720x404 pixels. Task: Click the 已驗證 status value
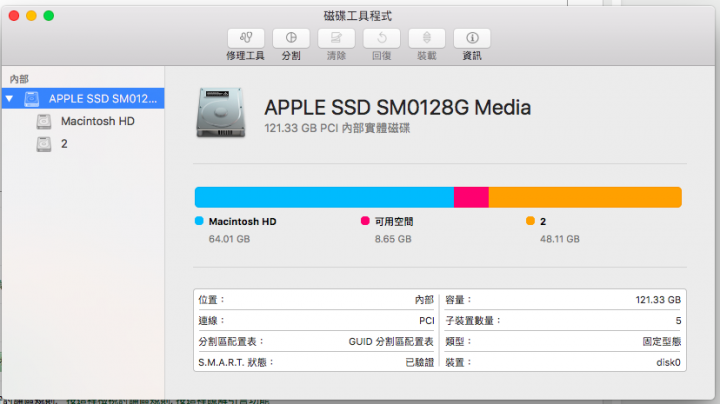click(x=420, y=362)
